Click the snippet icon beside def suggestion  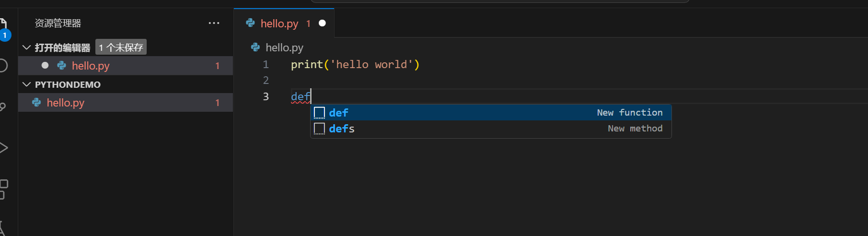click(319, 113)
